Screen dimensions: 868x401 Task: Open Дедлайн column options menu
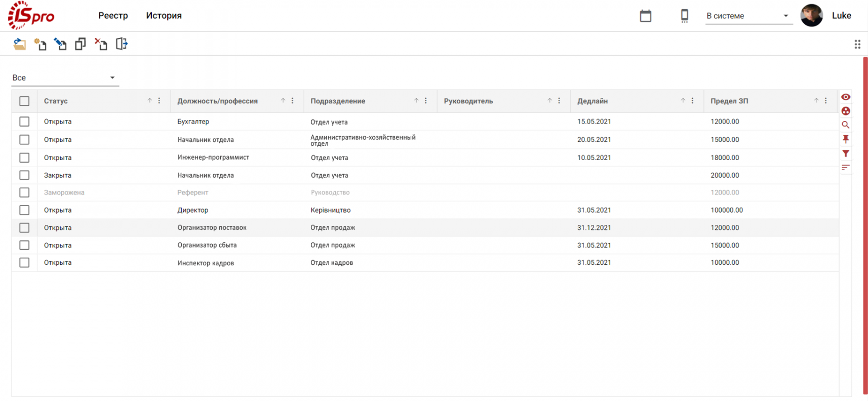[x=692, y=101]
